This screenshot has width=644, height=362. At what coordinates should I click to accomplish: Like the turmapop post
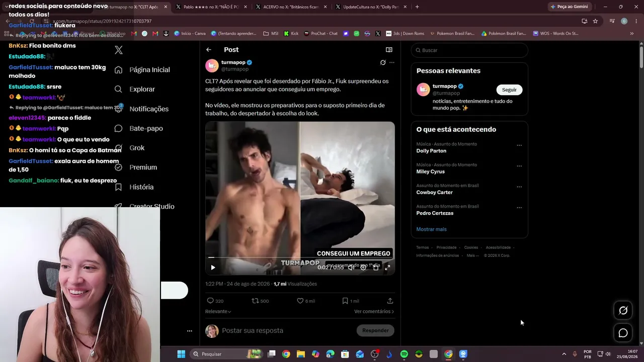pos(300,301)
